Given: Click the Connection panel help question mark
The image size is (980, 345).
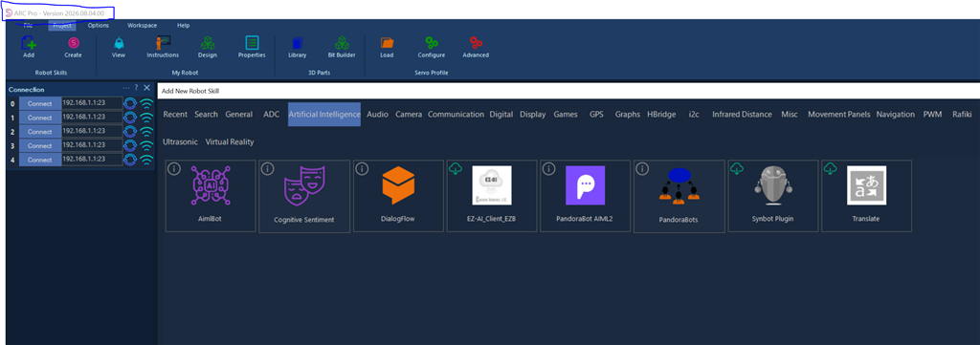Looking at the screenshot, I should 136,89.
